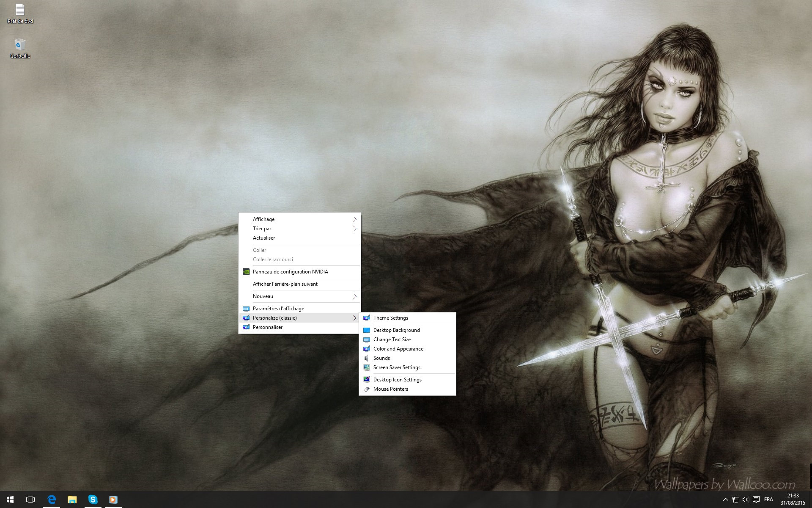Switch to Skype in the taskbar

pyautogui.click(x=93, y=500)
